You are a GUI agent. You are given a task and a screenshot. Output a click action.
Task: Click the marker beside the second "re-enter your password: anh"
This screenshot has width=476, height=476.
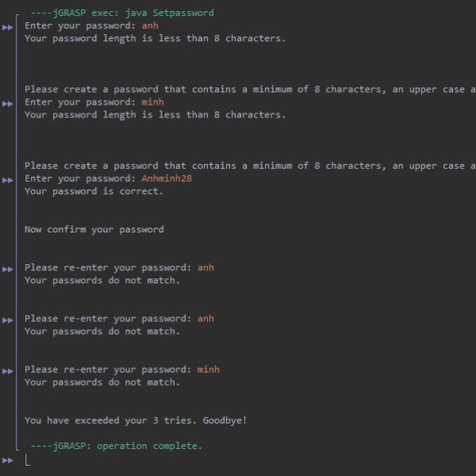pos(8,321)
